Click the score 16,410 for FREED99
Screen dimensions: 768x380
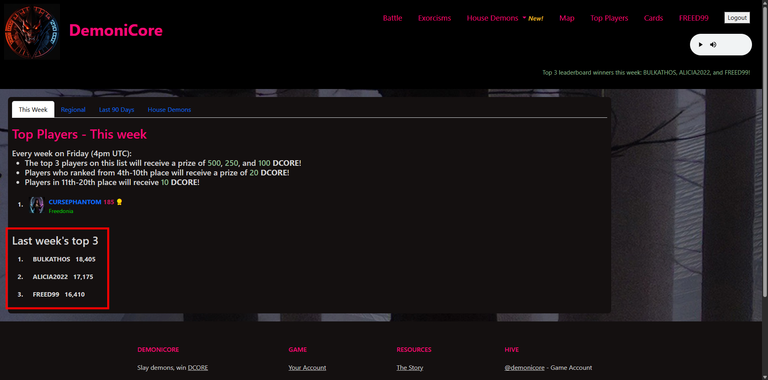click(x=74, y=294)
